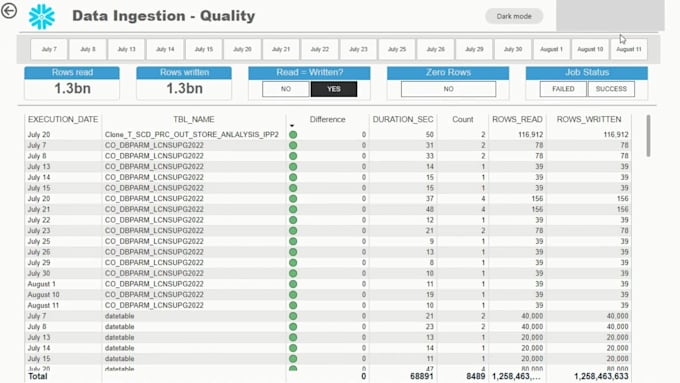The width and height of the screenshot is (680, 383).
Task: Sort by Difference column header
Action: 327,119
